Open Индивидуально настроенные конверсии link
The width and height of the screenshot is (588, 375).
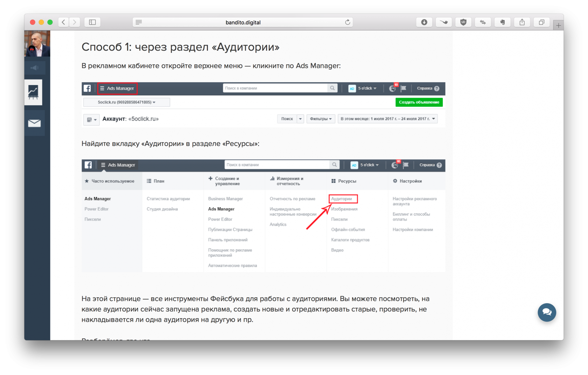point(293,211)
